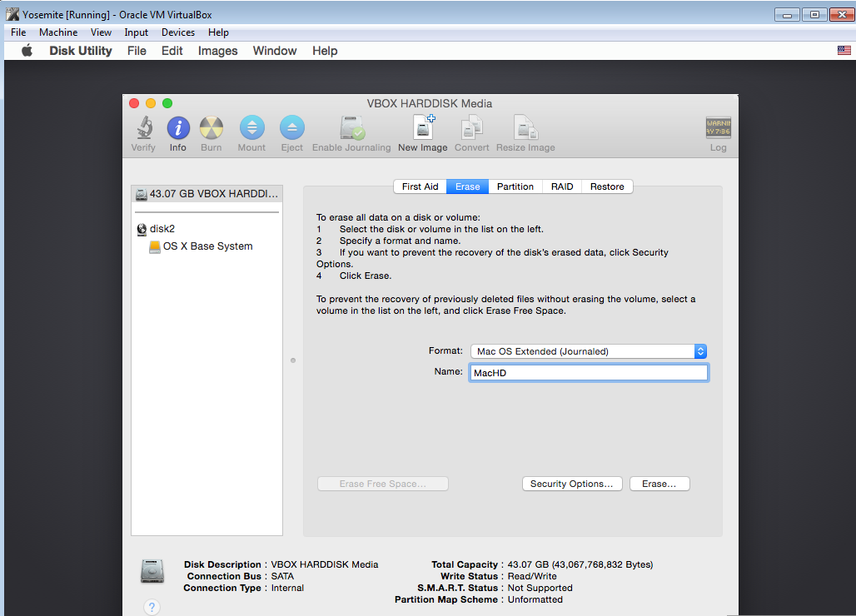This screenshot has height=616, width=856.
Task: Open the macOS File menu
Action: pyautogui.click(x=137, y=51)
